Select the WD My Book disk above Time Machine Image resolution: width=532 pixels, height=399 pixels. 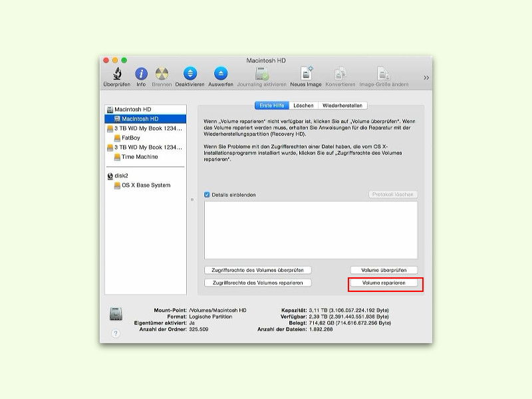146,147
